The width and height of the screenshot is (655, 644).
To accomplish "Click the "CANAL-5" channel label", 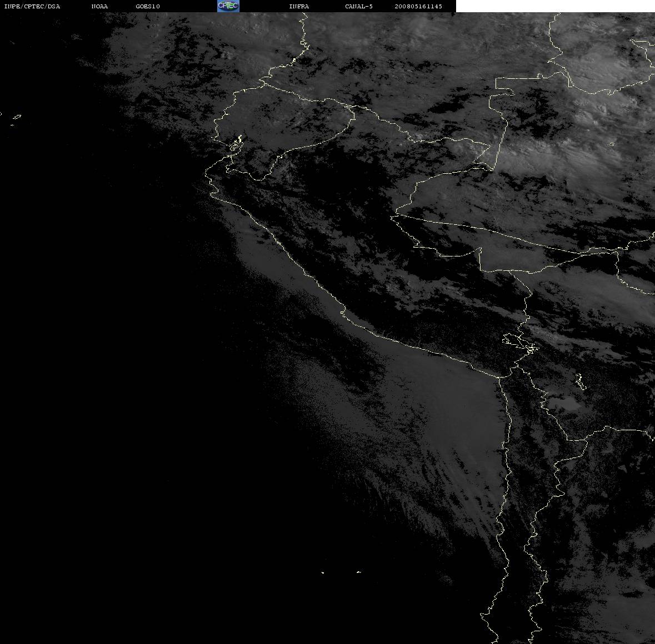I will (359, 6).
